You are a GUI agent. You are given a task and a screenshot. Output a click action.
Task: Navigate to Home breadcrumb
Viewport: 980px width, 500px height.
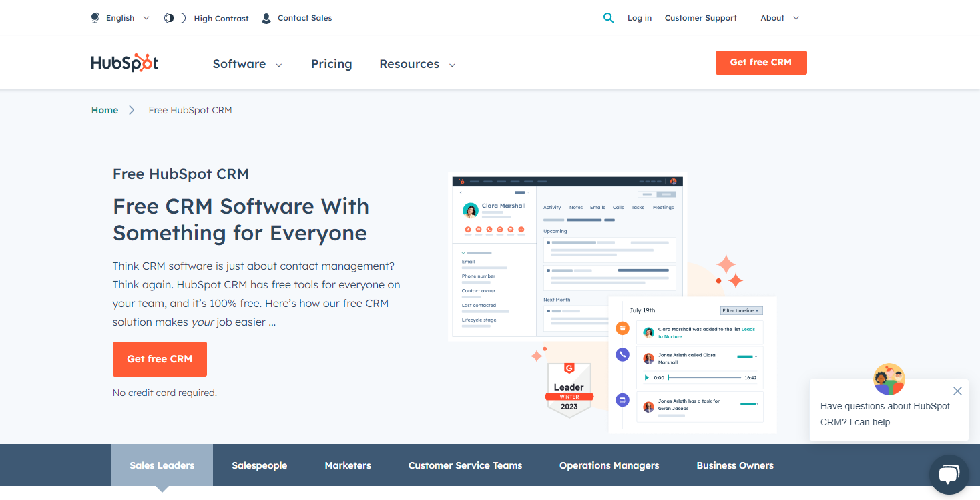coord(105,110)
